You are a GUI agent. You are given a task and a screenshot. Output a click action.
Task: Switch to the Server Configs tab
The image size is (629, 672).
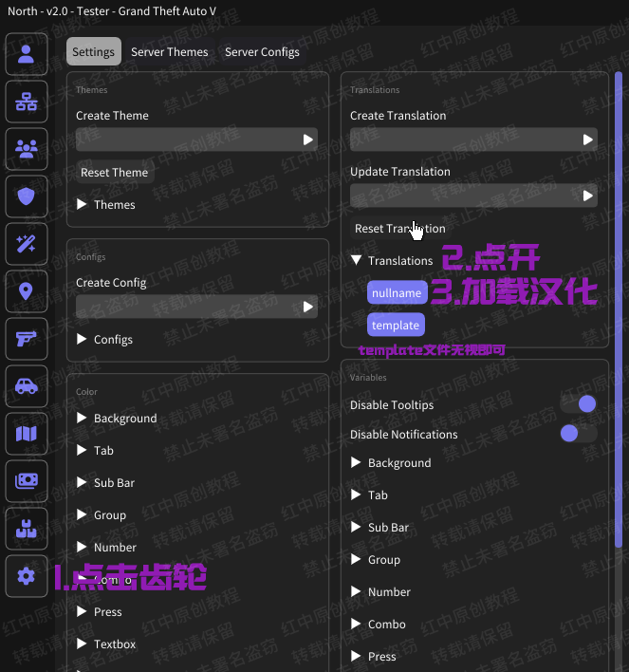click(262, 52)
